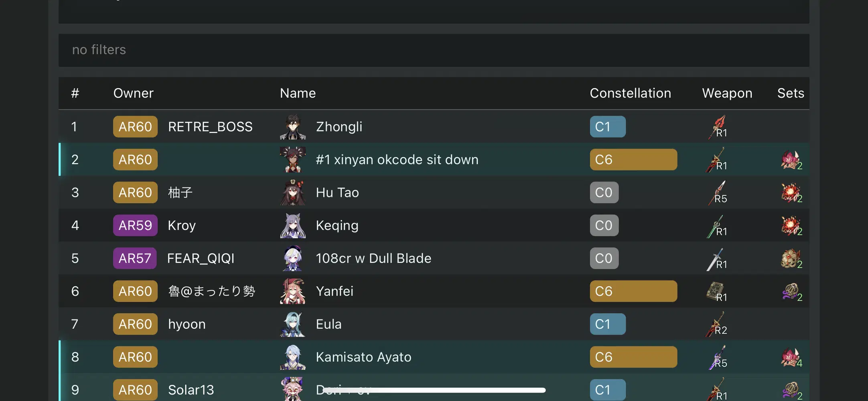Open owner RETRE_BOSS profile link
Screen dimensions: 868x401
coord(210,127)
